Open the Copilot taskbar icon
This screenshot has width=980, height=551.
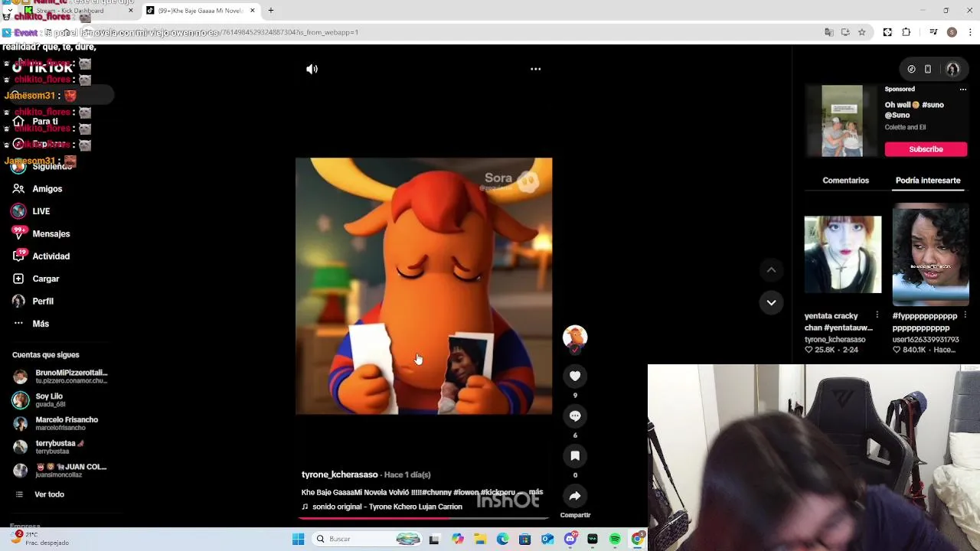[x=458, y=540]
